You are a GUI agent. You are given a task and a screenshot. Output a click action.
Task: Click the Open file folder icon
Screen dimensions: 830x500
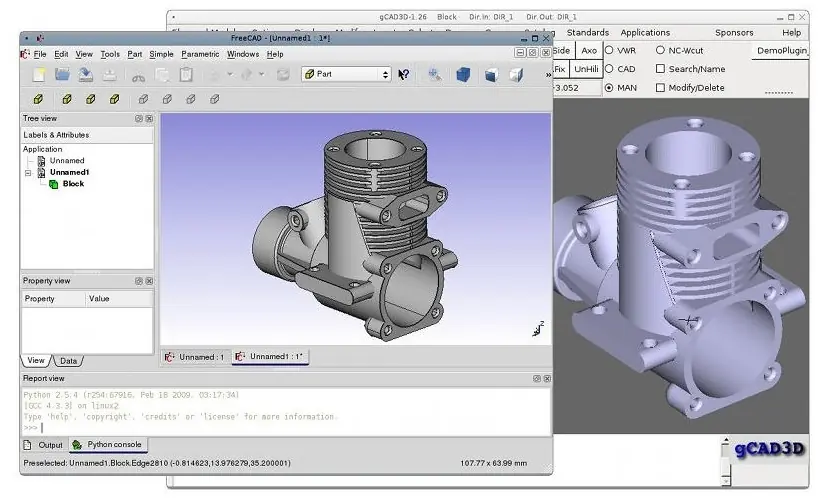coord(62,75)
